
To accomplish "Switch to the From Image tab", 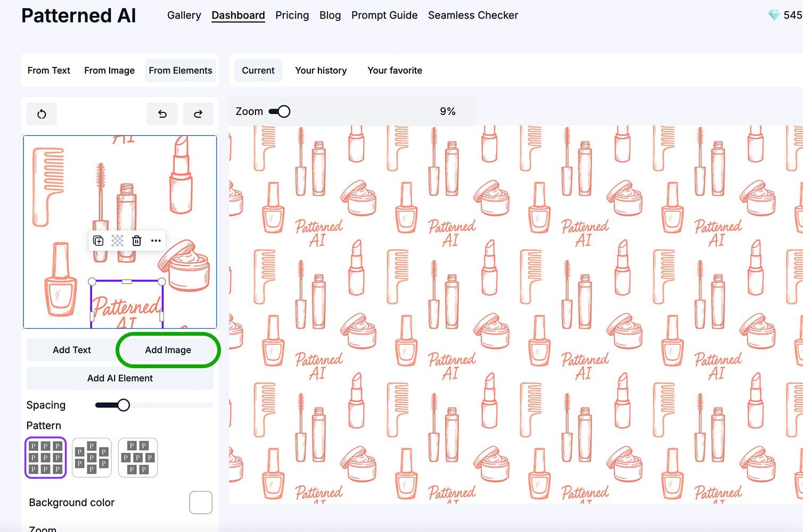I will tap(109, 70).
